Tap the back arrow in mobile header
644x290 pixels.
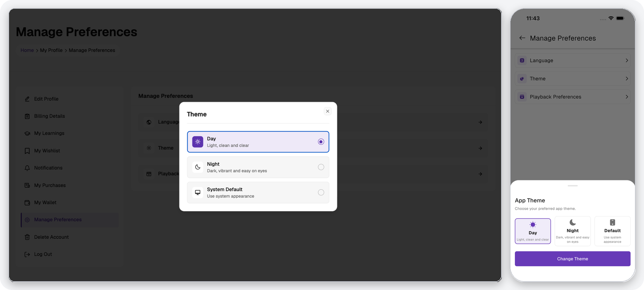point(522,38)
